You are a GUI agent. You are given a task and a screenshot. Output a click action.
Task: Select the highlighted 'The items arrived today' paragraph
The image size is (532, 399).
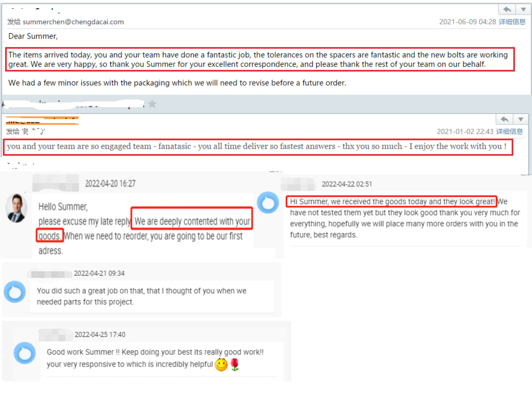point(260,59)
